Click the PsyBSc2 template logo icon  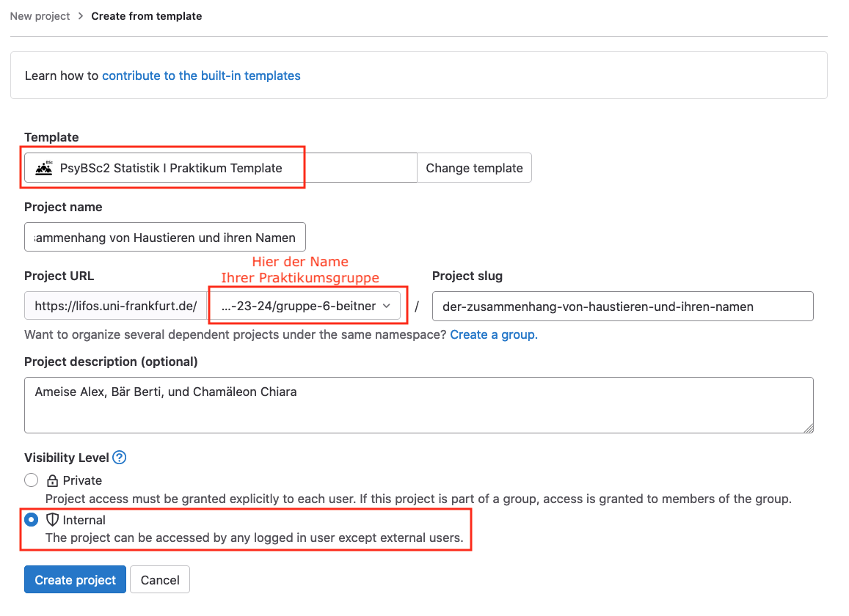pyautogui.click(x=44, y=168)
